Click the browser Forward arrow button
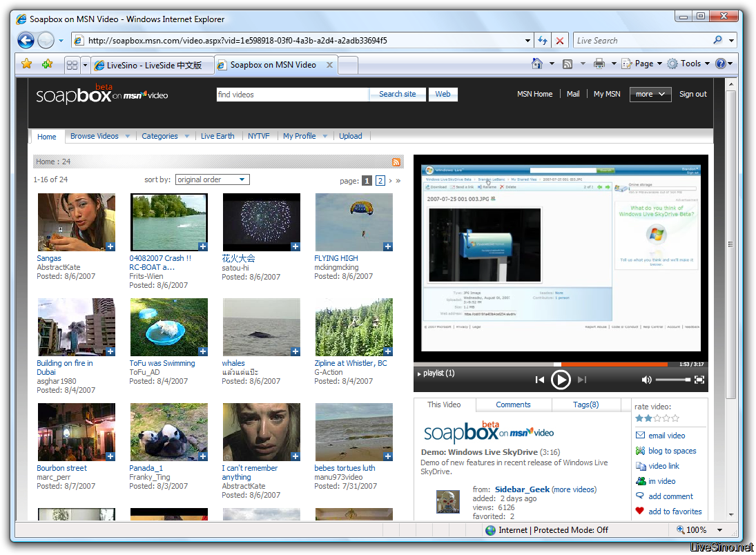756x555 pixels. click(46, 41)
